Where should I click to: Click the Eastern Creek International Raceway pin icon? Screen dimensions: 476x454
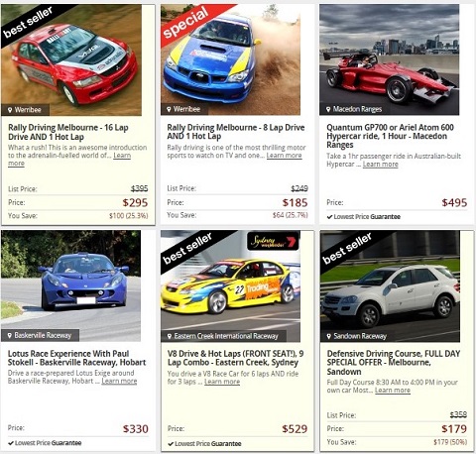tap(170, 336)
